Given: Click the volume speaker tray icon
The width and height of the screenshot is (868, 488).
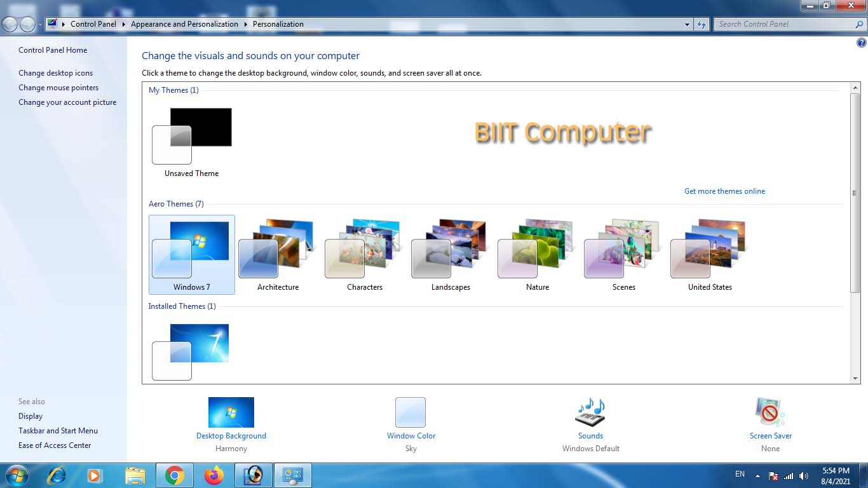Looking at the screenshot, I should click(x=804, y=475).
